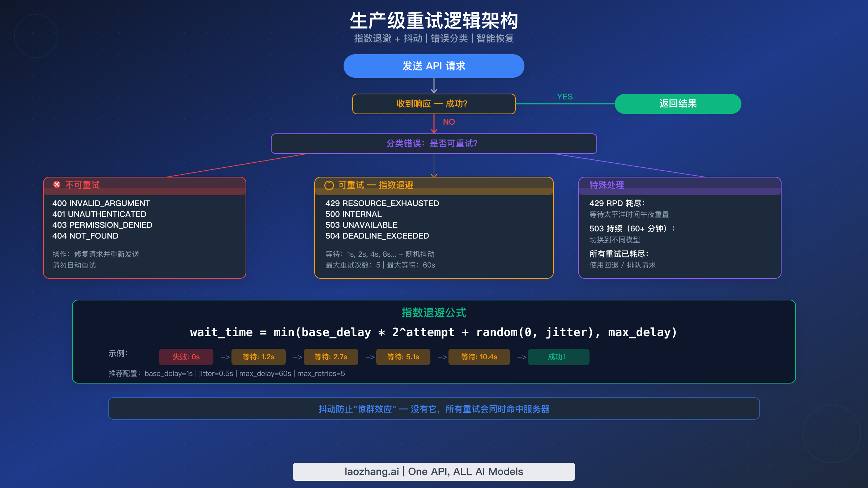Click the arrow before the 成功! chip

tap(522, 357)
